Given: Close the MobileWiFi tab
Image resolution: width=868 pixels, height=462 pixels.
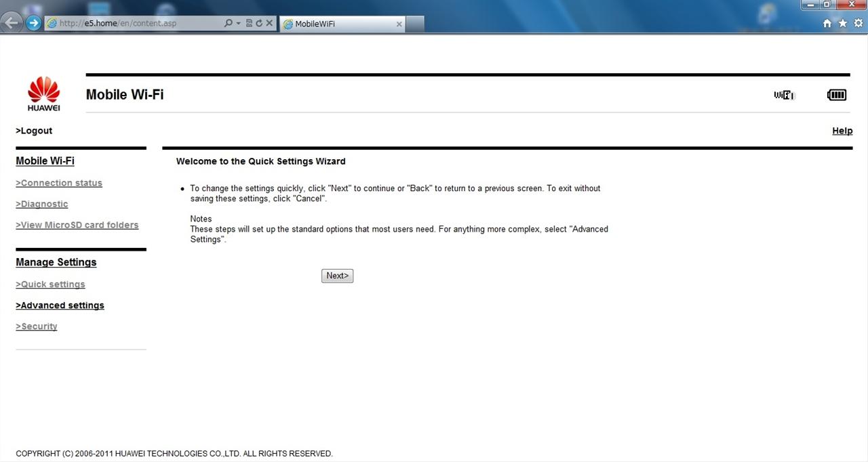Looking at the screenshot, I should pyautogui.click(x=399, y=24).
